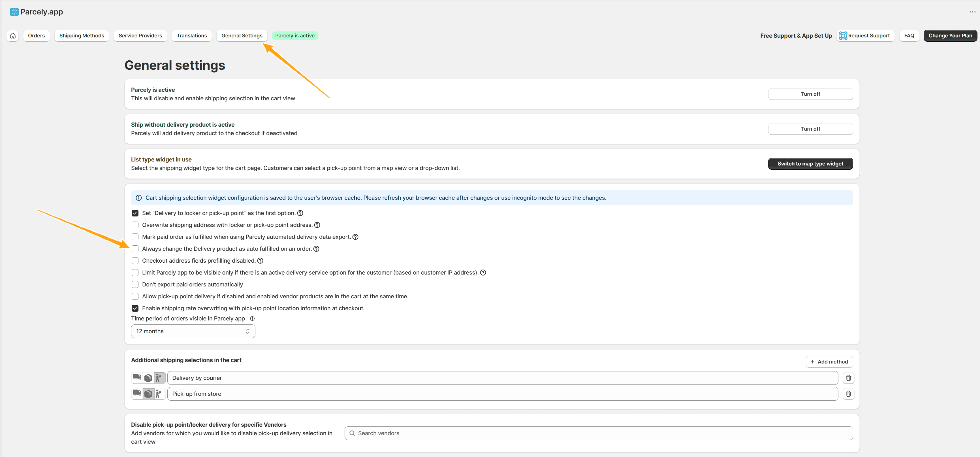Viewport: 980px width, 457px height.
Task: Click the home icon in navigation
Action: tap(12, 35)
